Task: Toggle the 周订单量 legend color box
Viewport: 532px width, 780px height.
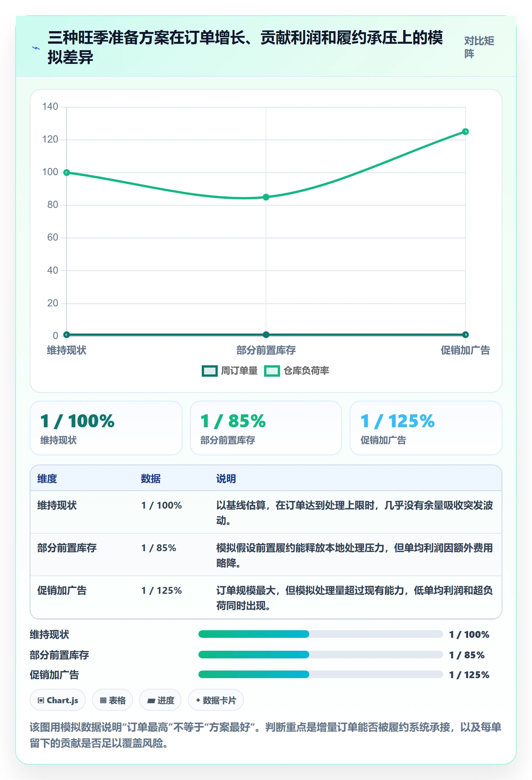Action: 210,371
